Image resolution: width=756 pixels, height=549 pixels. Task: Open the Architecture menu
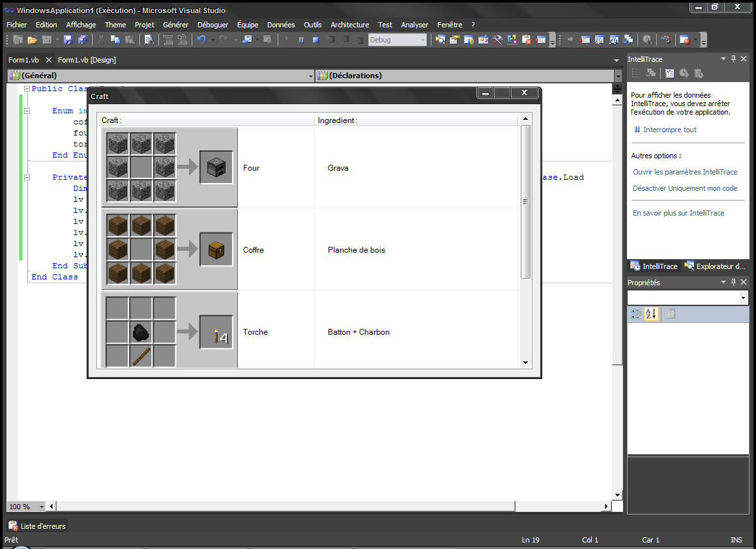coord(349,25)
